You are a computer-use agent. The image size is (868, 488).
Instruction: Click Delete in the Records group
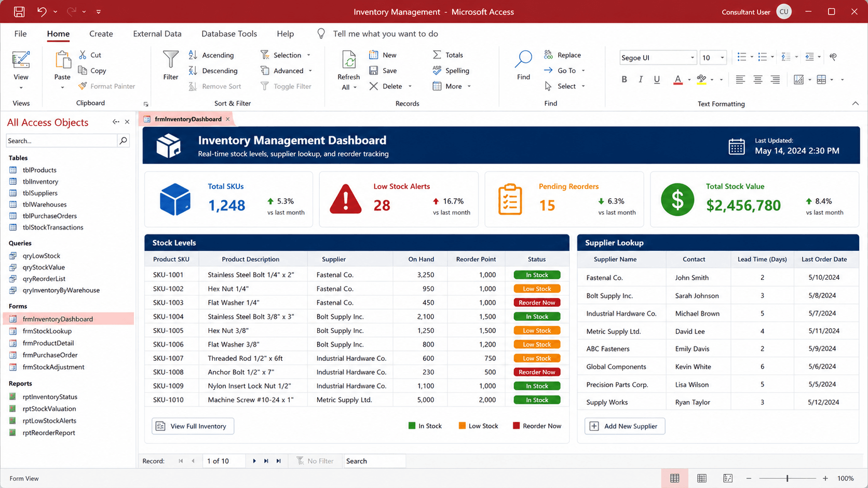(x=386, y=86)
